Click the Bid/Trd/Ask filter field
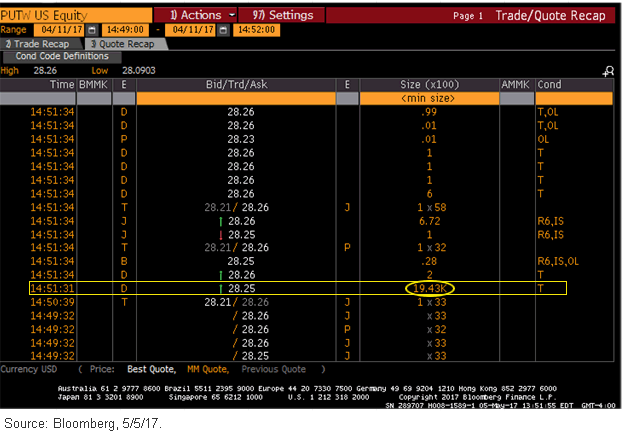 click(236, 99)
